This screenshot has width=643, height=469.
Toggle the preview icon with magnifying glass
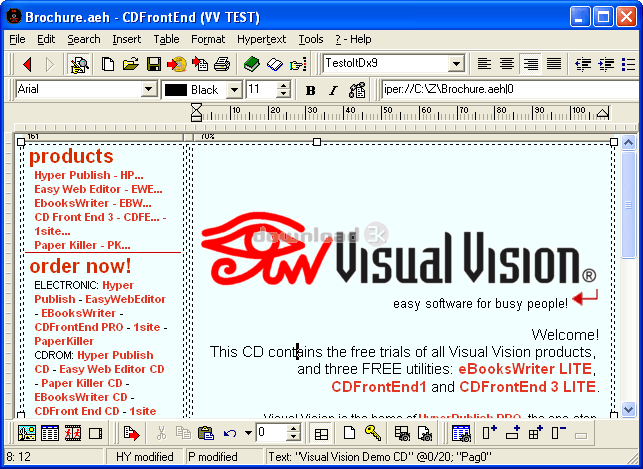pyautogui.click(x=79, y=64)
